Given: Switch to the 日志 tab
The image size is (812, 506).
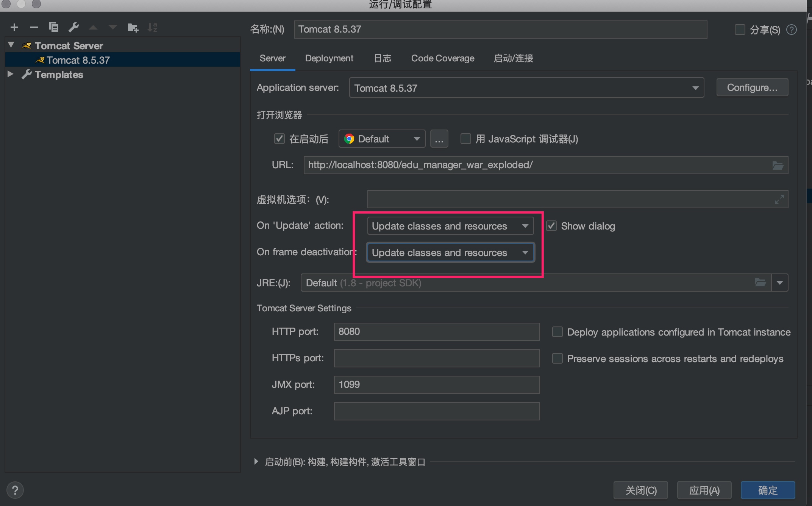Looking at the screenshot, I should [383, 58].
